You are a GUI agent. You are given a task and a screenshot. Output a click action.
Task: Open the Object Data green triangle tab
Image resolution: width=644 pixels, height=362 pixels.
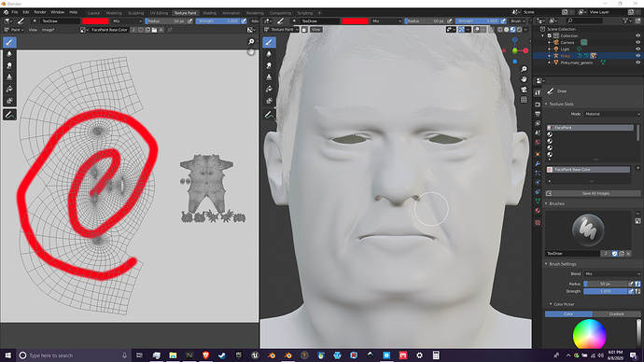[x=538, y=202]
